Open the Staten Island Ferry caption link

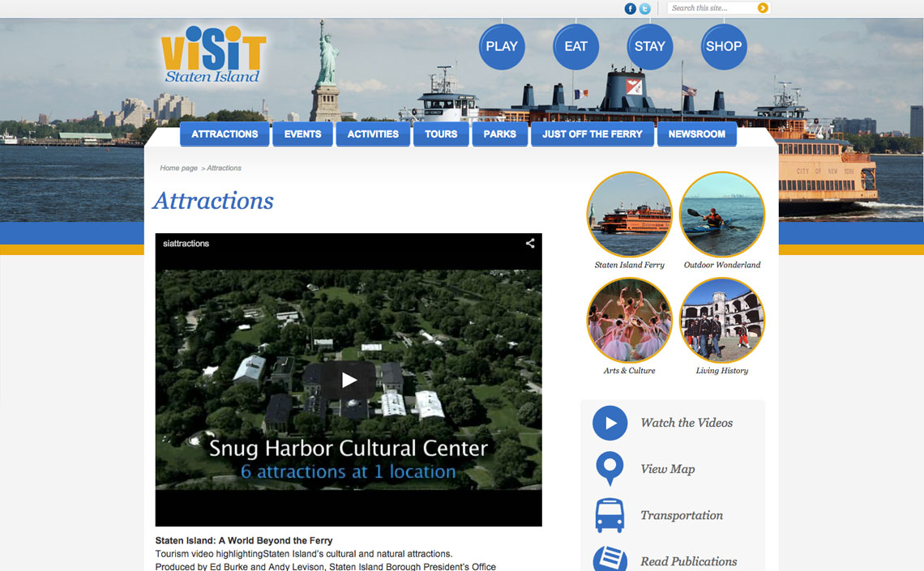[x=629, y=265]
